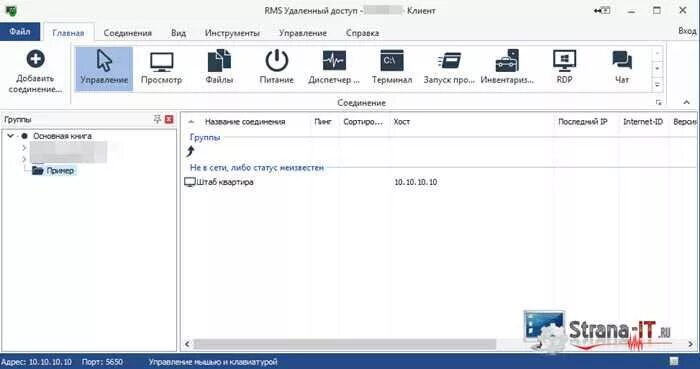This screenshot has height=369, width=700.
Task: Expand the ribbon gallery more button
Action: click(x=658, y=84)
